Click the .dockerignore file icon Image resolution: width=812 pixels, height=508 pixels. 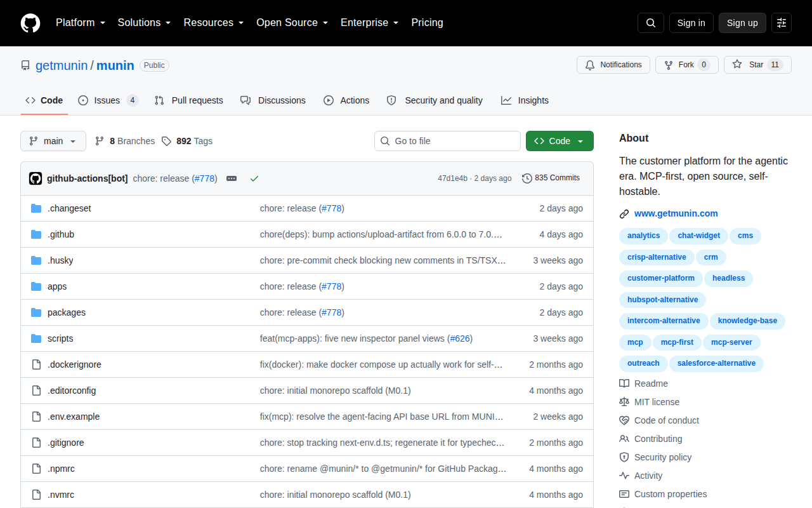[36, 364]
